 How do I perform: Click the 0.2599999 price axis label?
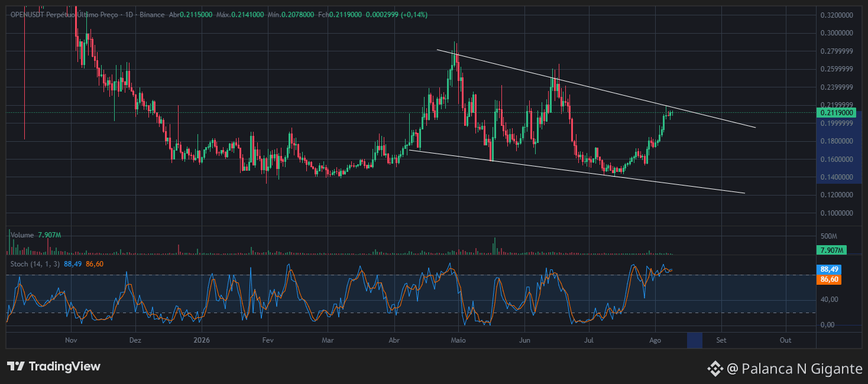[837, 69]
